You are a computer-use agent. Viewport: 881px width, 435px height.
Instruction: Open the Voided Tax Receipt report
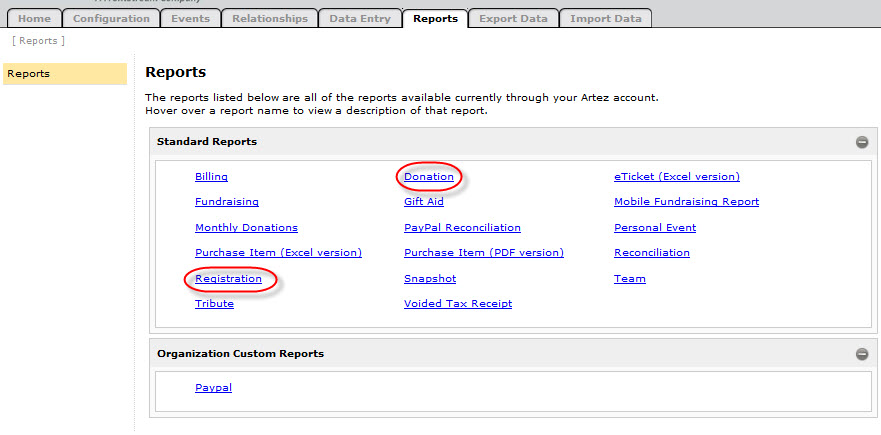457,304
